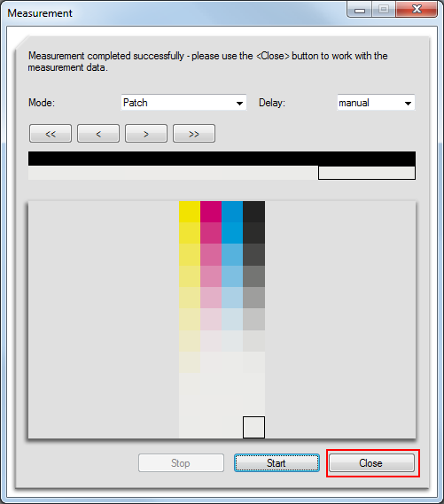Minimize the Measurement window
The image size is (444, 504).
point(360,10)
